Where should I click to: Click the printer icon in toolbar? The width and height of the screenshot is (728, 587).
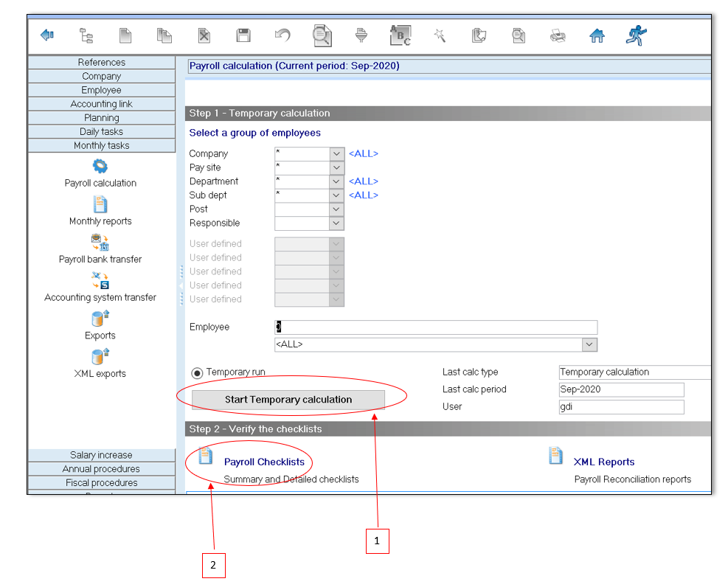558,35
